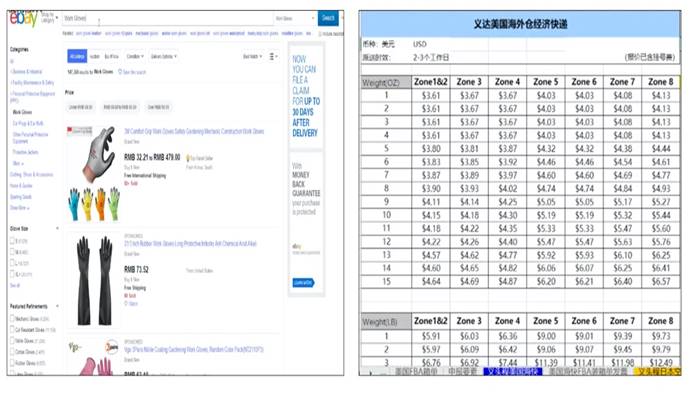689x404 pixels.
Task: Click the Zone 5 header in OZ table
Action: point(545,82)
